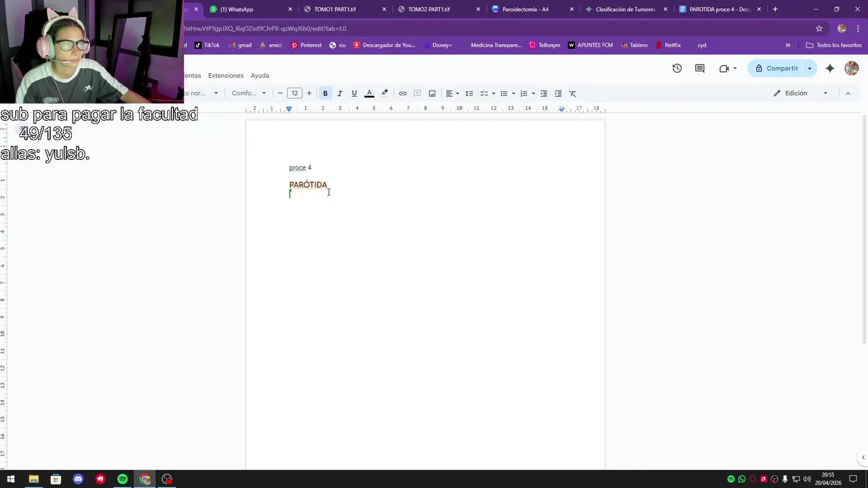This screenshot has width=868, height=488.
Task: Insert a link with the link icon
Action: point(403,94)
